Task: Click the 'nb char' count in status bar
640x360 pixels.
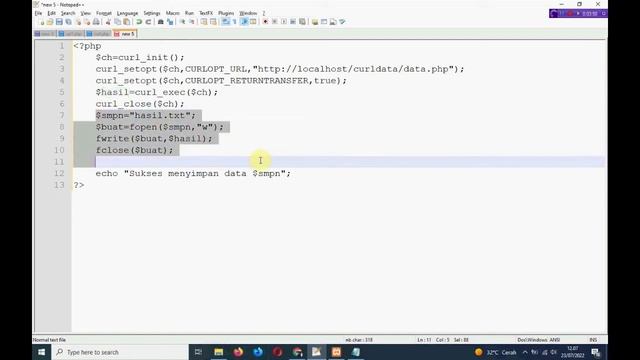Action: (x=359, y=340)
